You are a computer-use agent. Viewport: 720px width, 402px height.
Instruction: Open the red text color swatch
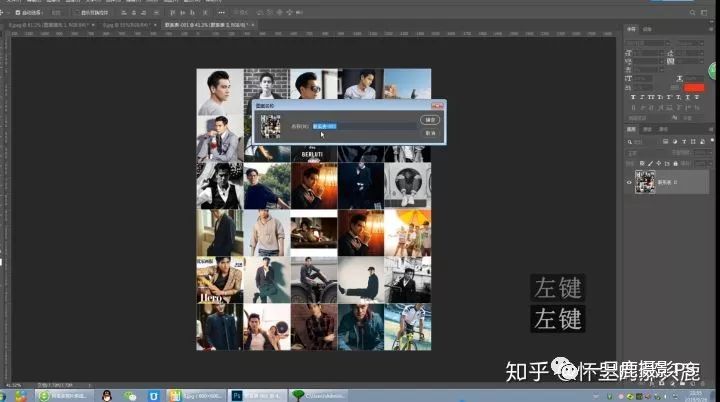click(694, 87)
